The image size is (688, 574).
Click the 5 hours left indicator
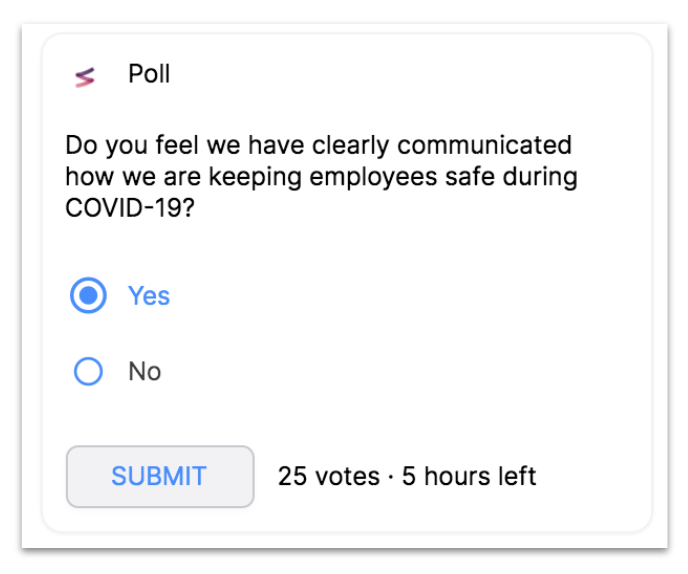[469, 476]
